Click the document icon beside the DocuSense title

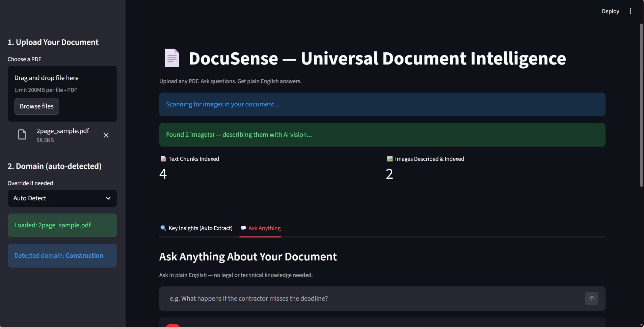tap(172, 58)
